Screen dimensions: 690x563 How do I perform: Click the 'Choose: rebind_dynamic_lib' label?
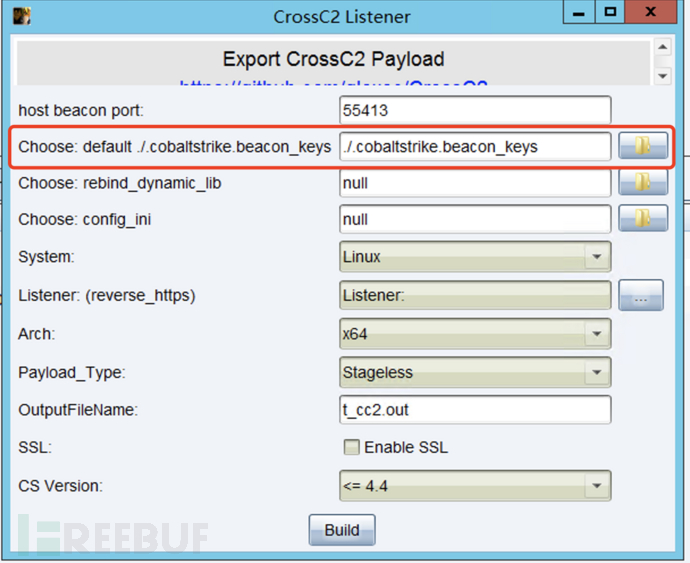tap(120, 183)
